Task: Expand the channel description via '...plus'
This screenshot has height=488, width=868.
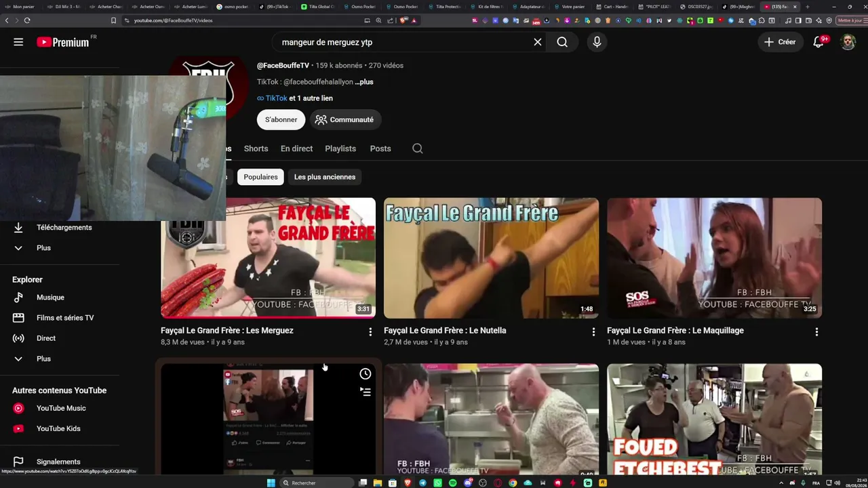Action: coord(364,82)
